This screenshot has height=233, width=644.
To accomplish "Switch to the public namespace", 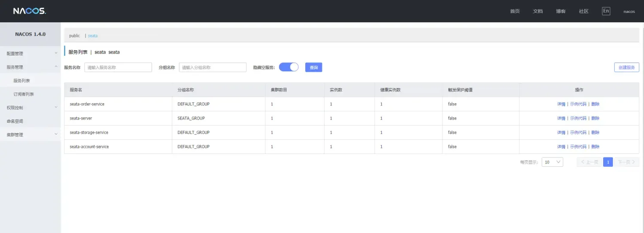I will [74, 36].
